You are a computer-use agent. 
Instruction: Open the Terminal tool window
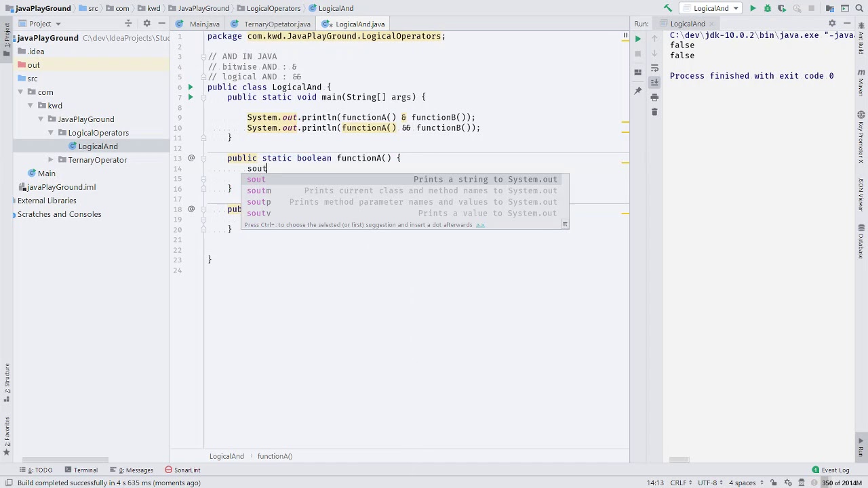click(81, 470)
